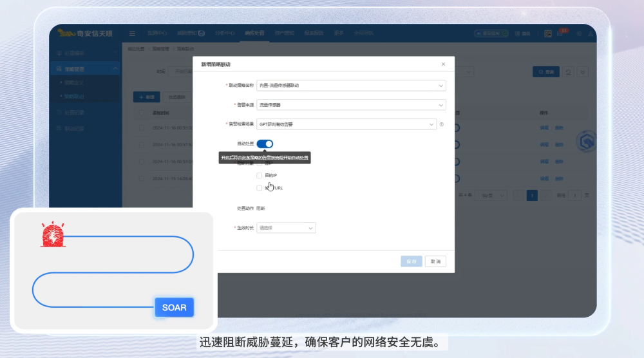The height and width of the screenshot is (358, 644).
Task: Open the 监测中心 top menu
Action: pyautogui.click(x=157, y=33)
